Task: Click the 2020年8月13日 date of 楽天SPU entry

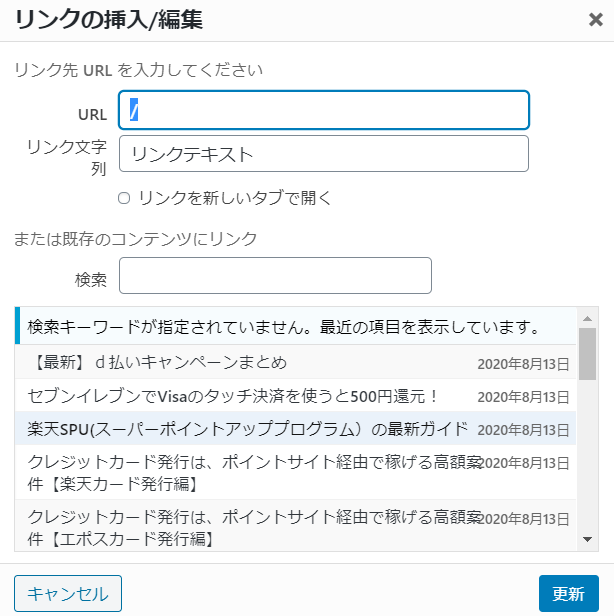Action: click(523, 430)
